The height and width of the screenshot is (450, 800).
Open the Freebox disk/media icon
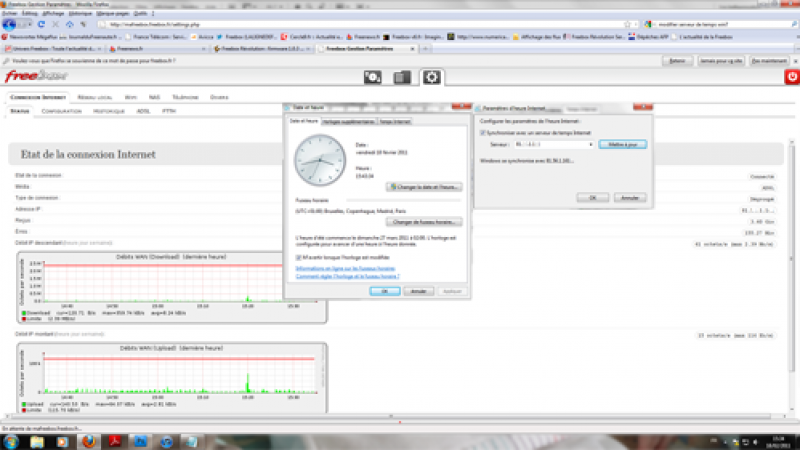tap(372, 77)
